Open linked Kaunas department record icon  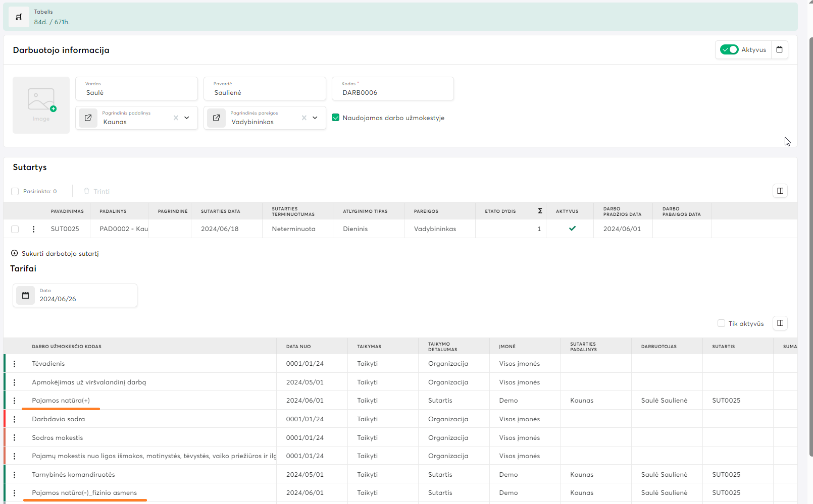88,118
